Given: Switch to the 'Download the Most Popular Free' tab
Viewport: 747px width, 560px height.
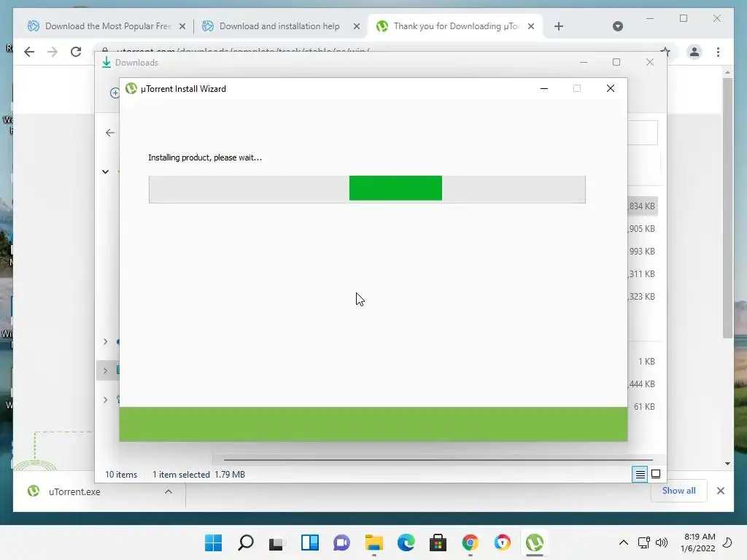Looking at the screenshot, I should click(107, 26).
